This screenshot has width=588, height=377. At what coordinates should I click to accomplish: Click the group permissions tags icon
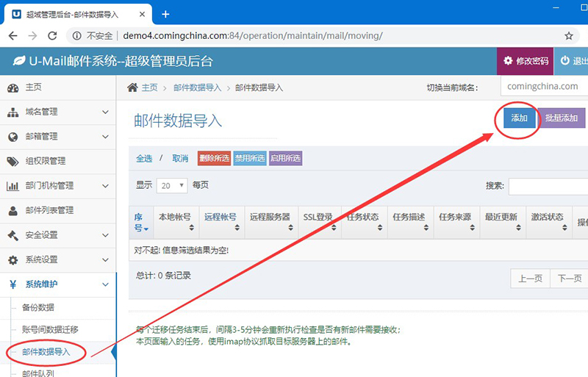pyautogui.click(x=12, y=162)
